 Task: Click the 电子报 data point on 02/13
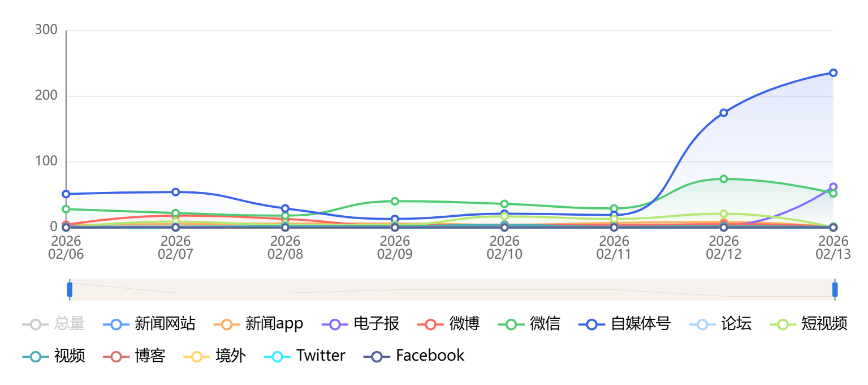tap(833, 187)
